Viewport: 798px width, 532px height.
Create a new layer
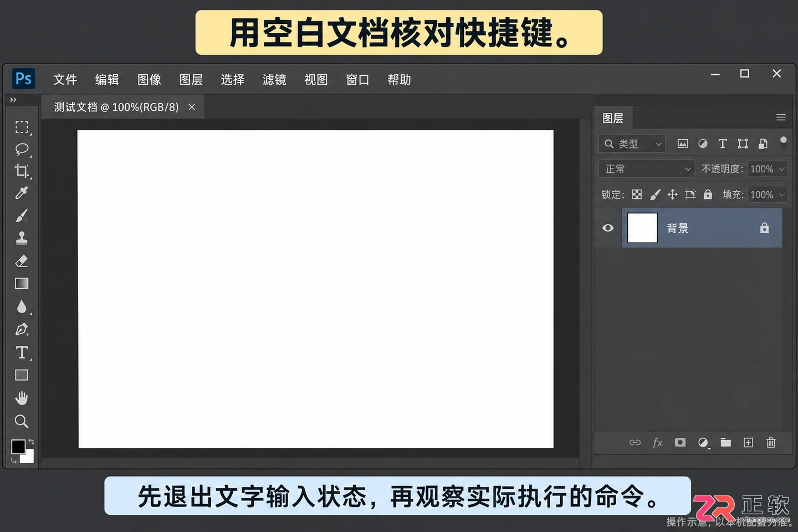pyautogui.click(x=748, y=442)
